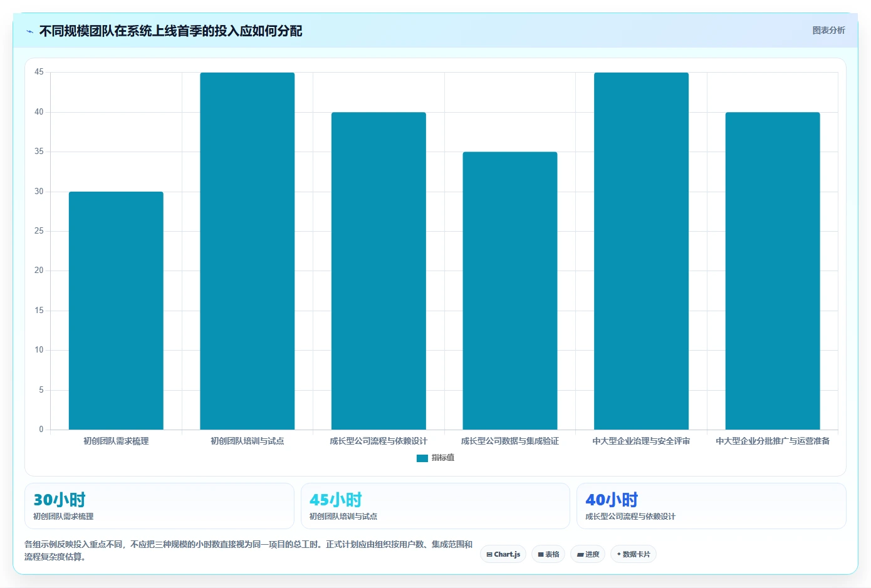Click the y-axis value 15

pyautogui.click(x=39, y=311)
